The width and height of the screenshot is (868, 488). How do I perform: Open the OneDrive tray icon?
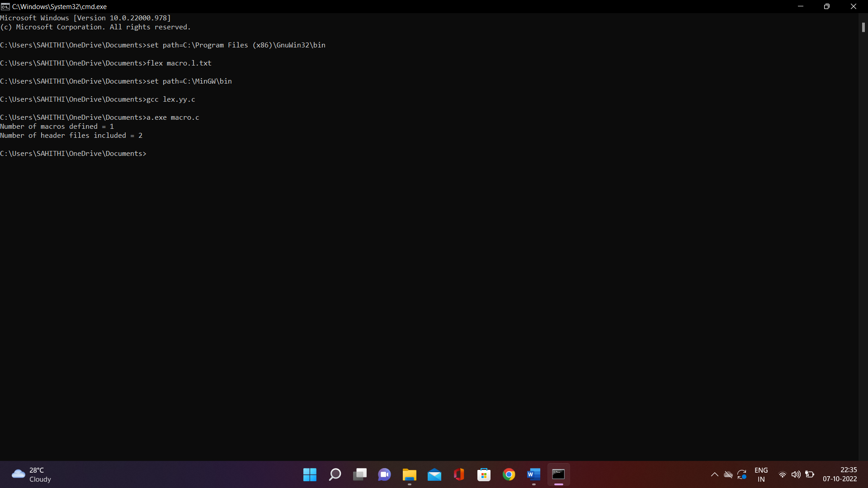coord(728,474)
